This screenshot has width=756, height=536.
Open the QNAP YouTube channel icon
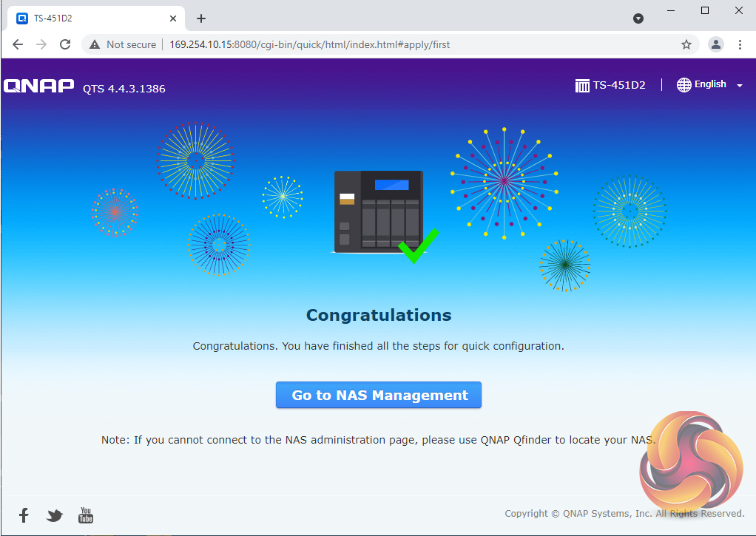click(86, 515)
